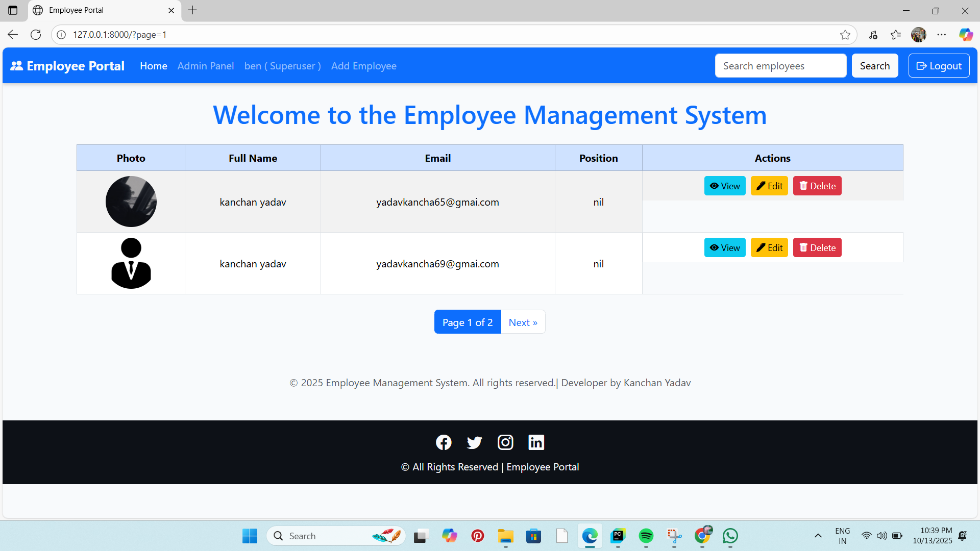
Task: Open the Admin Panel from the navbar
Action: pos(205,65)
